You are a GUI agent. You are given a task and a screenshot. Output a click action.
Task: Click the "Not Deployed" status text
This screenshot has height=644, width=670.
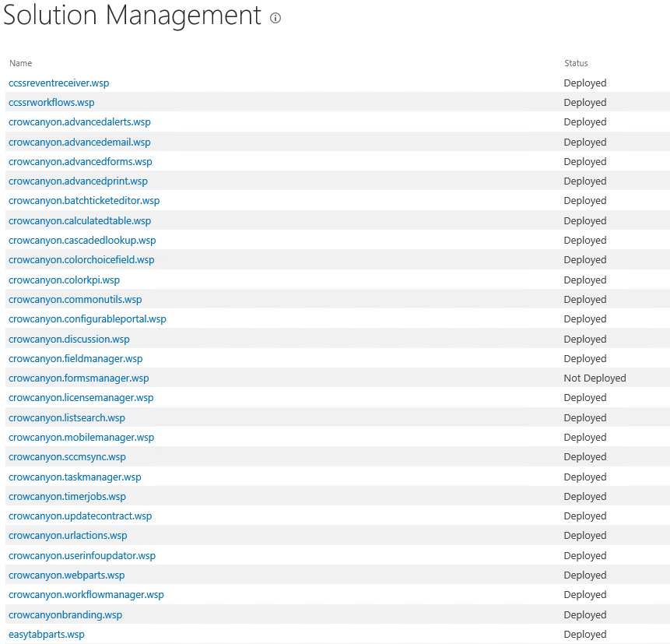click(x=595, y=378)
